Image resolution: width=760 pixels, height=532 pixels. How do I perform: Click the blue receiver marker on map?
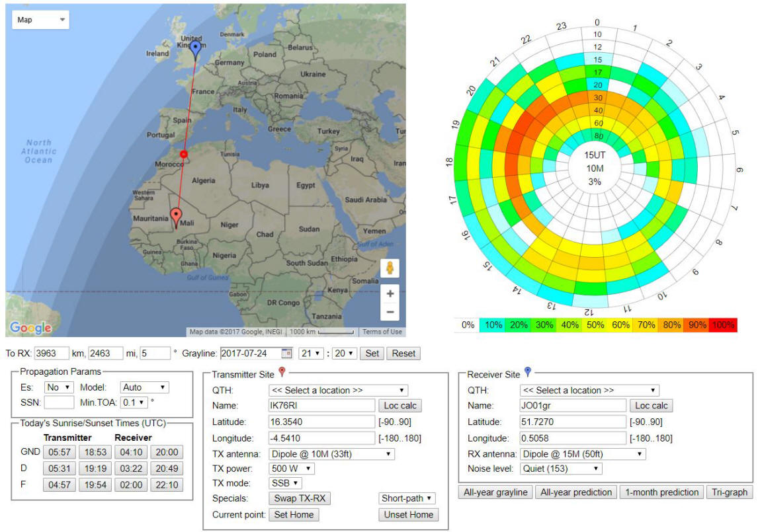pos(195,48)
